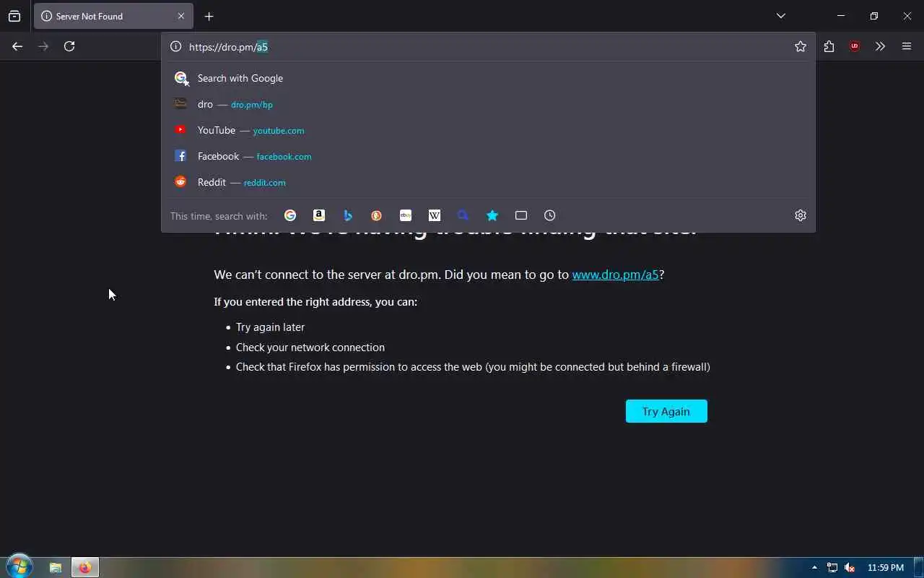Click the blue magnifier search engine icon
Viewport: 924px width, 578px height.
tap(463, 215)
